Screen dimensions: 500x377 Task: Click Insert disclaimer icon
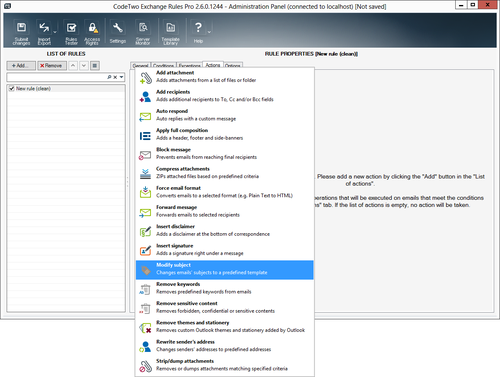[145, 231]
